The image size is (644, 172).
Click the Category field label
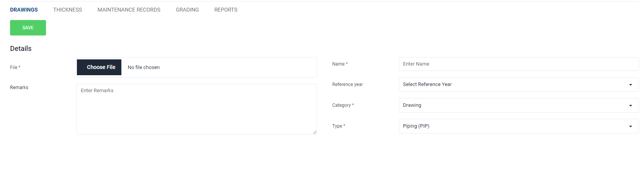[x=343, y=105]
